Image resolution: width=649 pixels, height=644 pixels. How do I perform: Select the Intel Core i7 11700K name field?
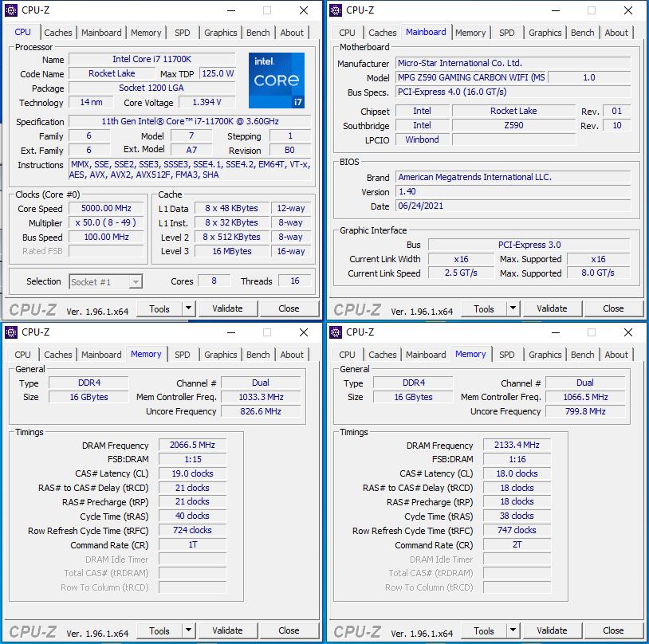(152, 59)
